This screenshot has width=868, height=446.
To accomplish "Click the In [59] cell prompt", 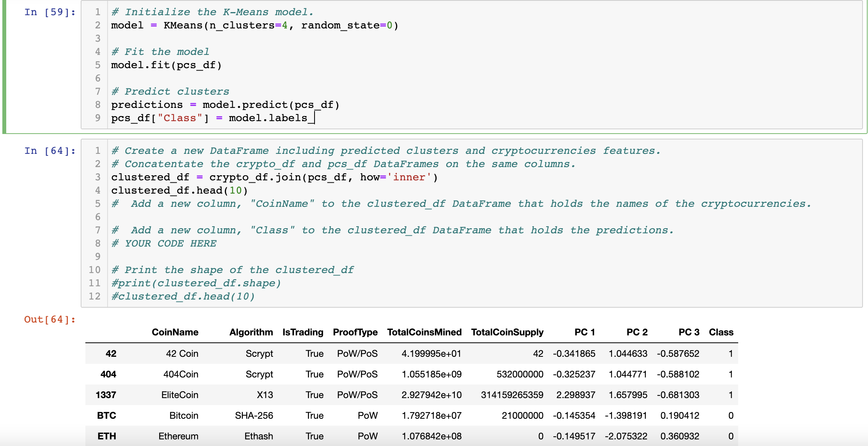I will click(x=50, y=12).
